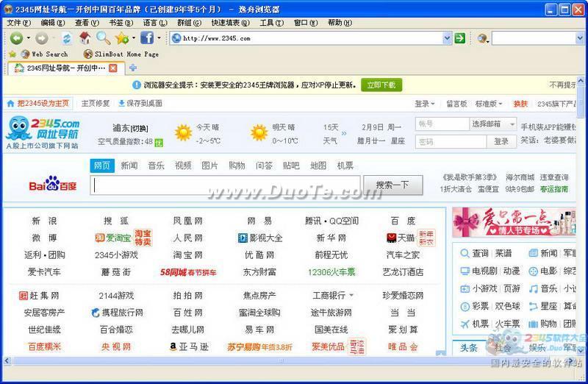
Task: Expand the Facebook dropdown arrow
Action: click(159, 38)
